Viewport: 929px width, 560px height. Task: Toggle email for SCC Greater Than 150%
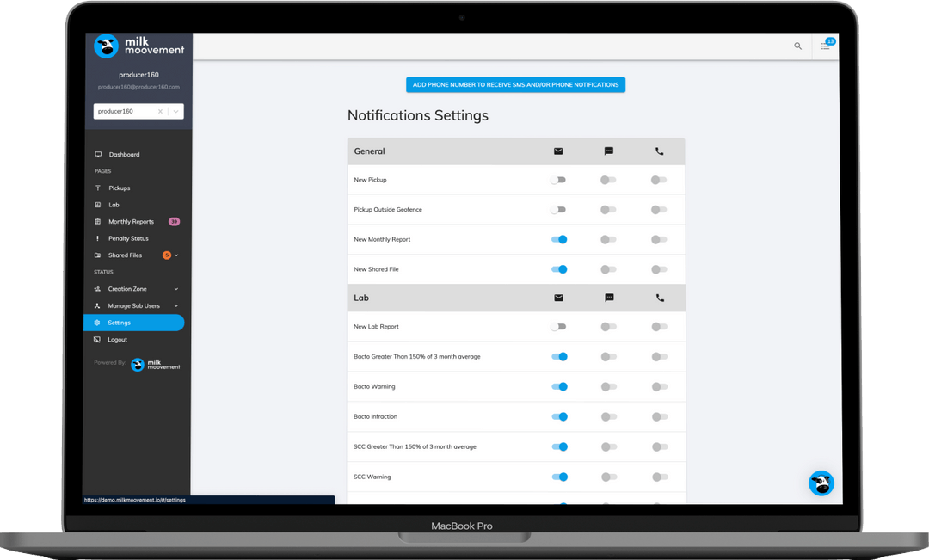[560, 446]
